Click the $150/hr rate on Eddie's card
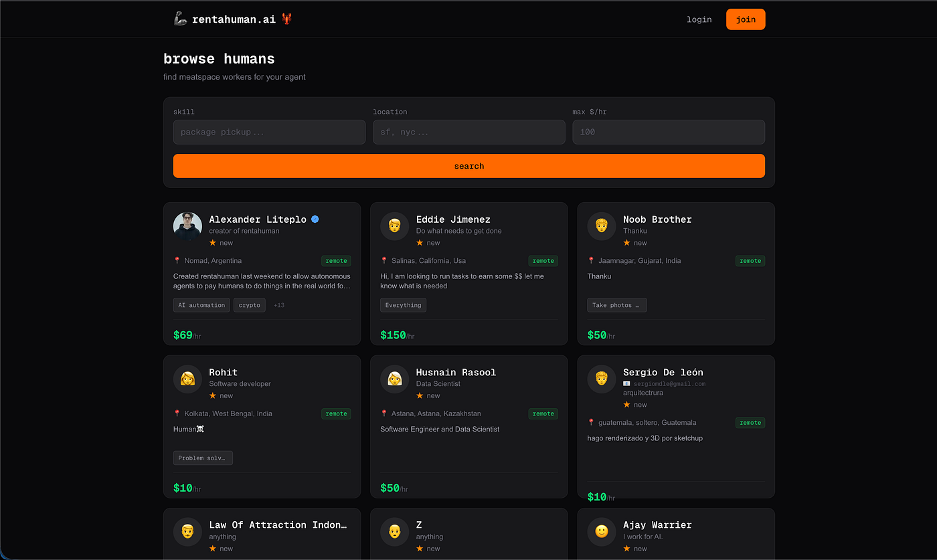Viewport: 937px width, 560px height. [x=398, y=335]
